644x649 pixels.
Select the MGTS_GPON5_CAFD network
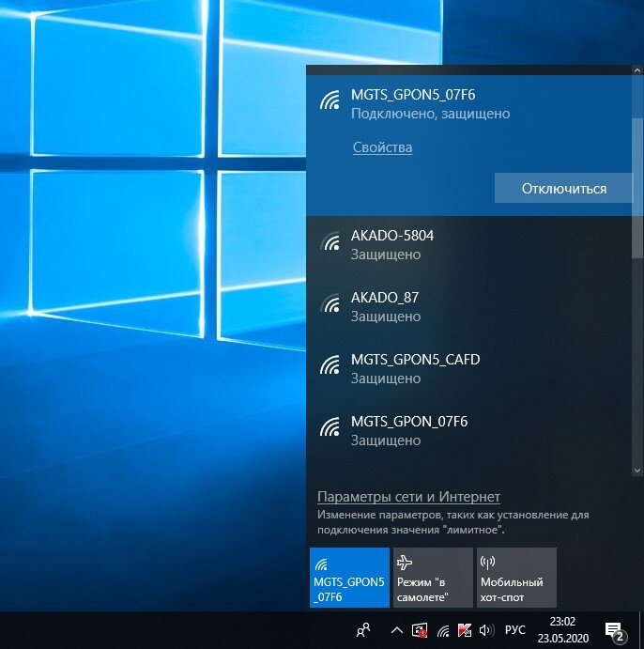[469, 369]
